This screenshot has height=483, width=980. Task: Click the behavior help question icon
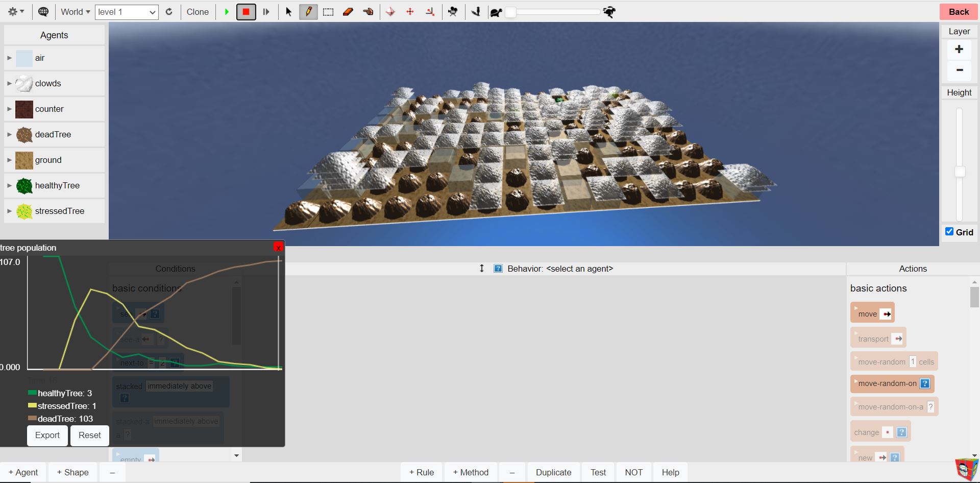pyautogui.click(x=498, y=269)
